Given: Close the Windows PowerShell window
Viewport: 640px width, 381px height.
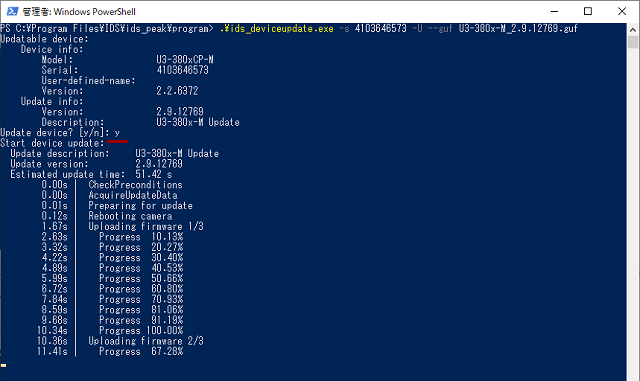Looking at the screenshot, I should 622,11.
